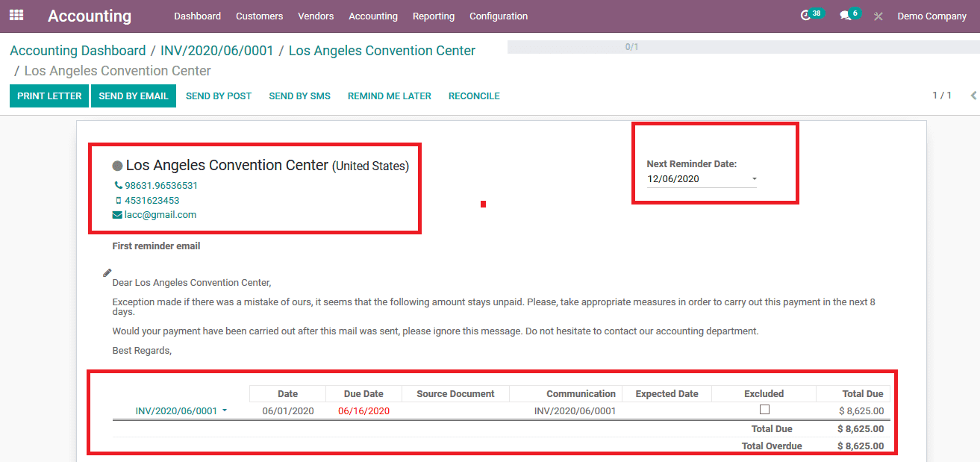
Task: Open the Demo Company switcher
Action: tap(931, 16)
